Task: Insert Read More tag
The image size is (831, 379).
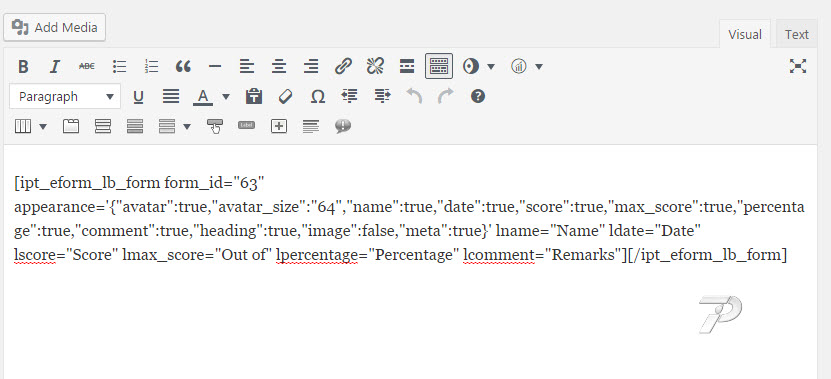Action: 406,66
